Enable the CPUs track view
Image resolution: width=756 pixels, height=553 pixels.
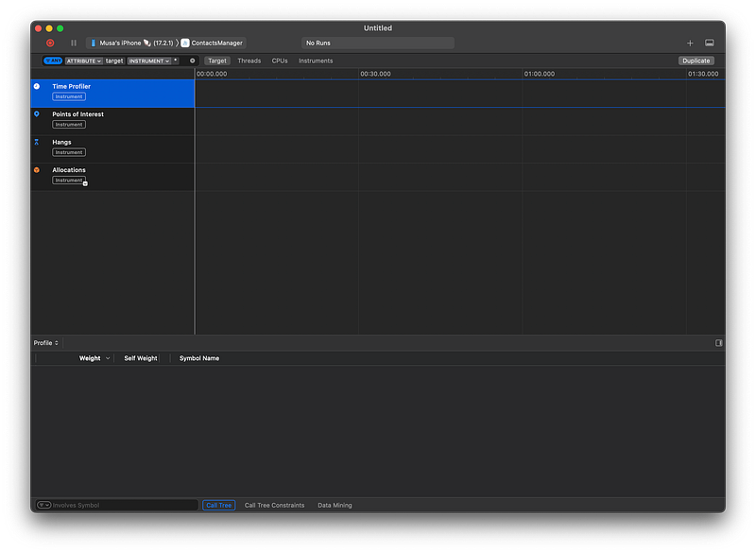click(x=279, y=60)
